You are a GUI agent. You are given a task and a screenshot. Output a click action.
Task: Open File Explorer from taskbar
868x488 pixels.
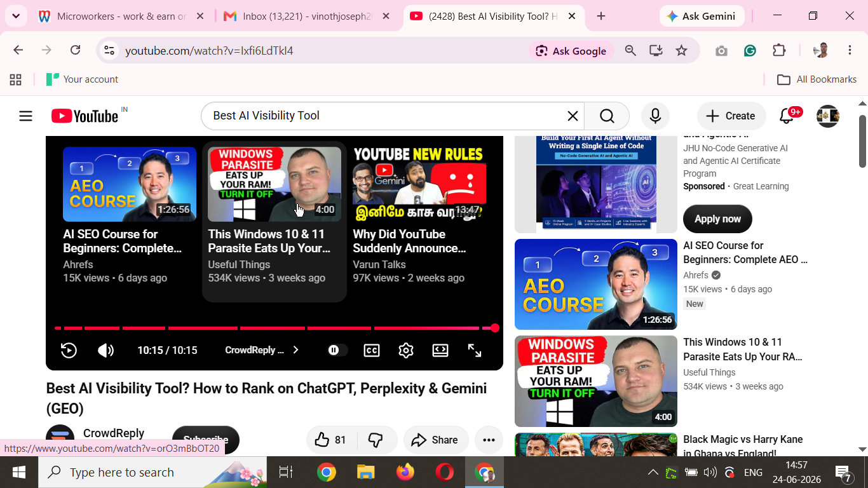[365, 472]
